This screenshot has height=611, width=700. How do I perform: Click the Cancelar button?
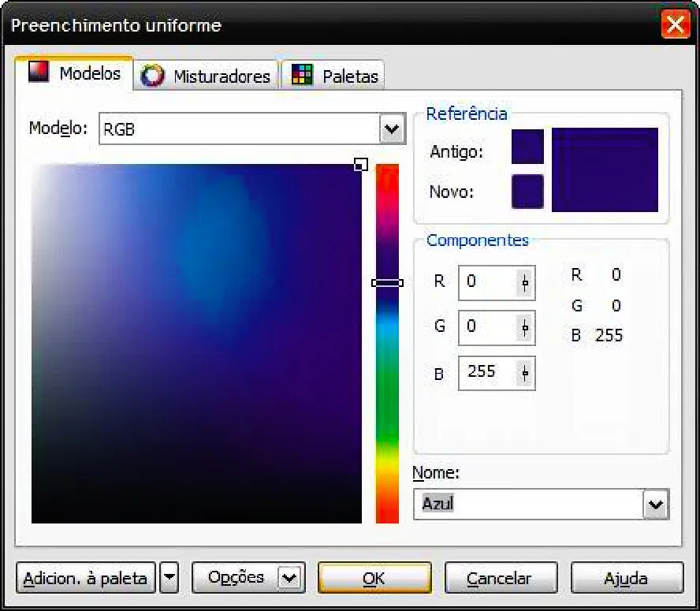tap(501, 578)
